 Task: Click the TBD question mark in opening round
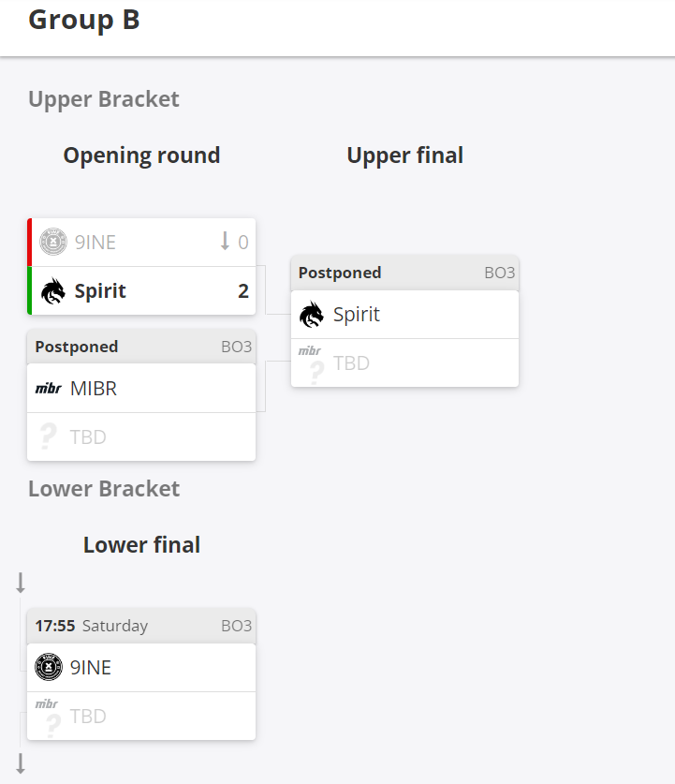pyautogui.click(x=49, y=436)
